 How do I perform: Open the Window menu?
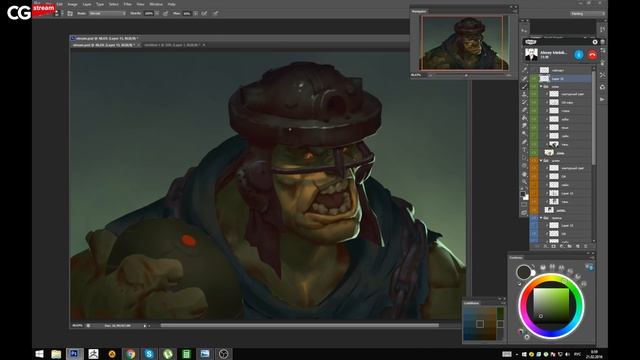[x=156, y=4]
